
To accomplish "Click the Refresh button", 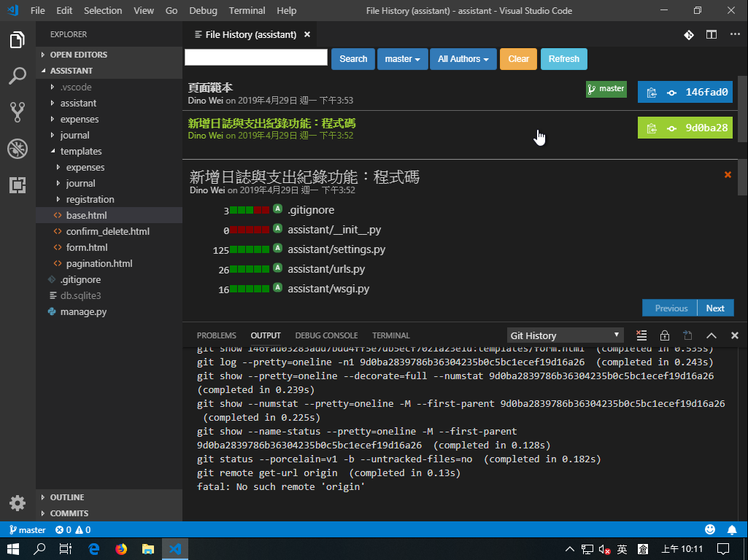I will [563, 59].
